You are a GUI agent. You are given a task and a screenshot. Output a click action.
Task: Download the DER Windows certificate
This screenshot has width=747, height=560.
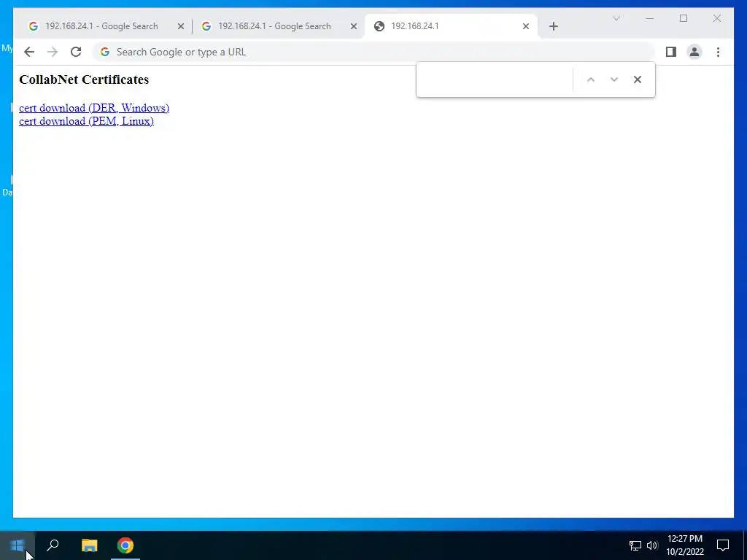pyautogui.click(x=94, y=108)
